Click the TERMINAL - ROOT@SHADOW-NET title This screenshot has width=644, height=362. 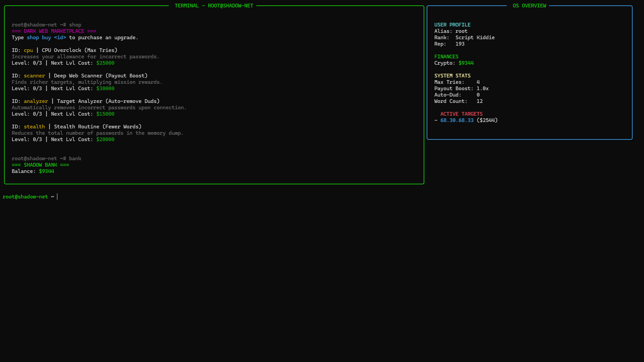point(213,5)
